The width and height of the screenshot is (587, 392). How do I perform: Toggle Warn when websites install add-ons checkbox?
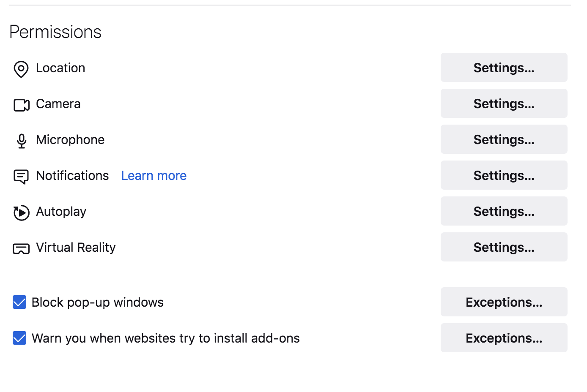coord(19,338)
